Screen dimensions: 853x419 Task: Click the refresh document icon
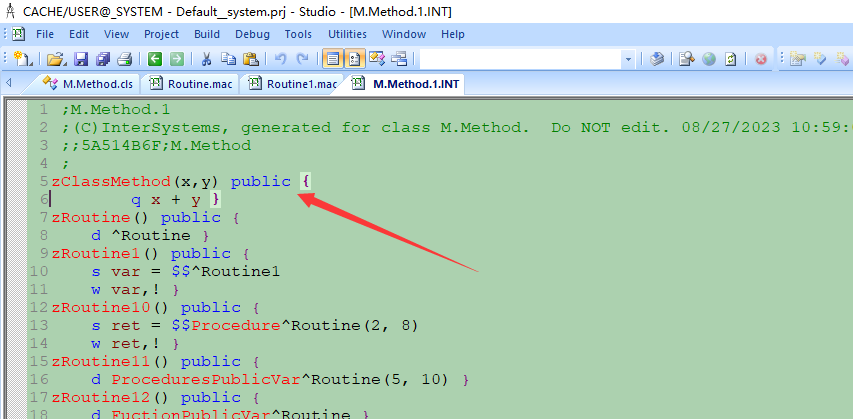731,59
